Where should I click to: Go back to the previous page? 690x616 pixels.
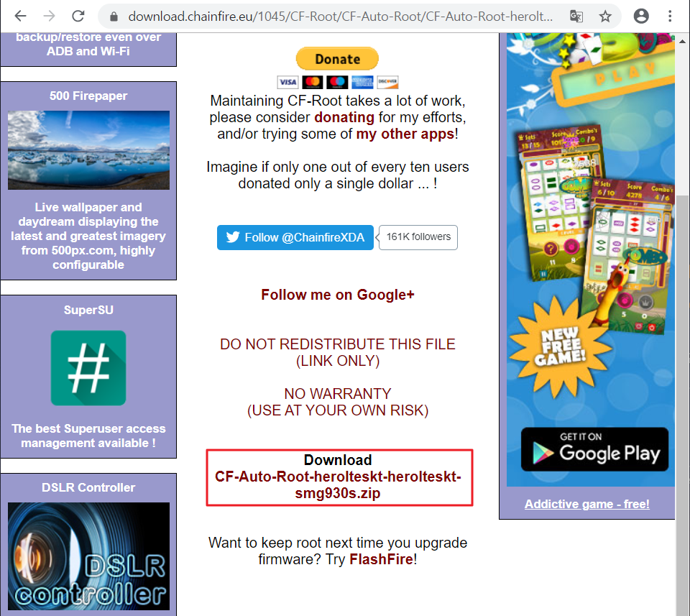[x=20, y=17]
